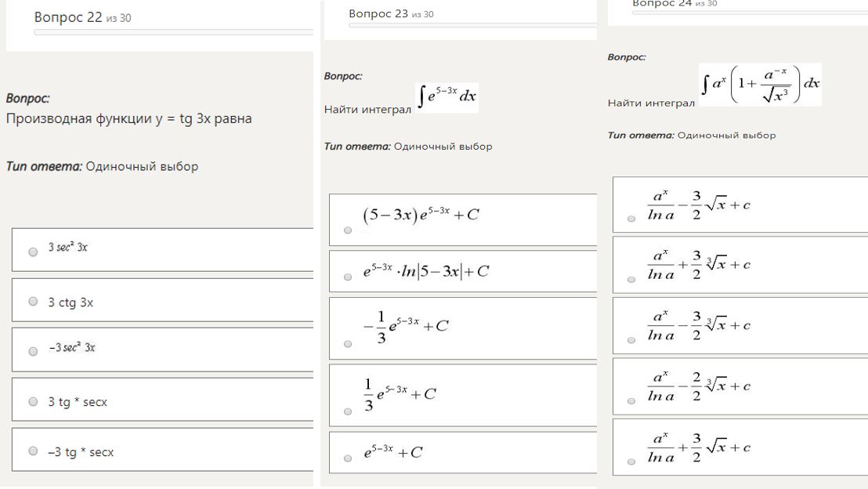Pick the "3 tg * secx" answer
Image resolution: width=868 pixels, height=489 pixels.
coord(32,402)
